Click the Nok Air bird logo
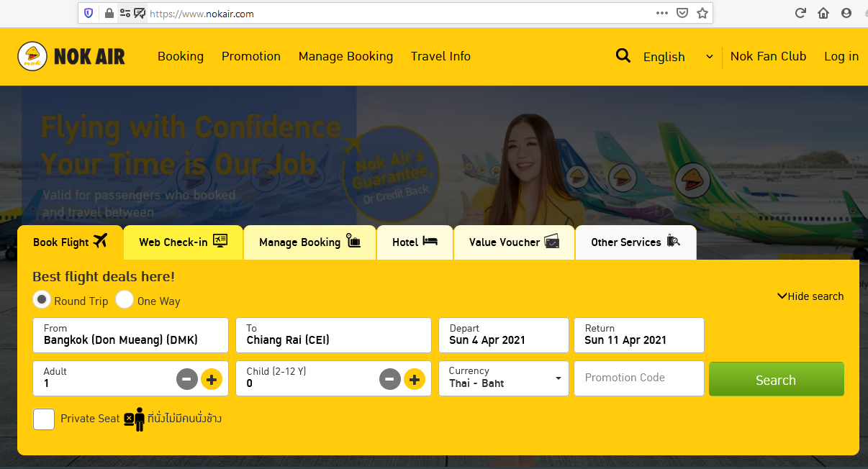 tap(32, 56)
